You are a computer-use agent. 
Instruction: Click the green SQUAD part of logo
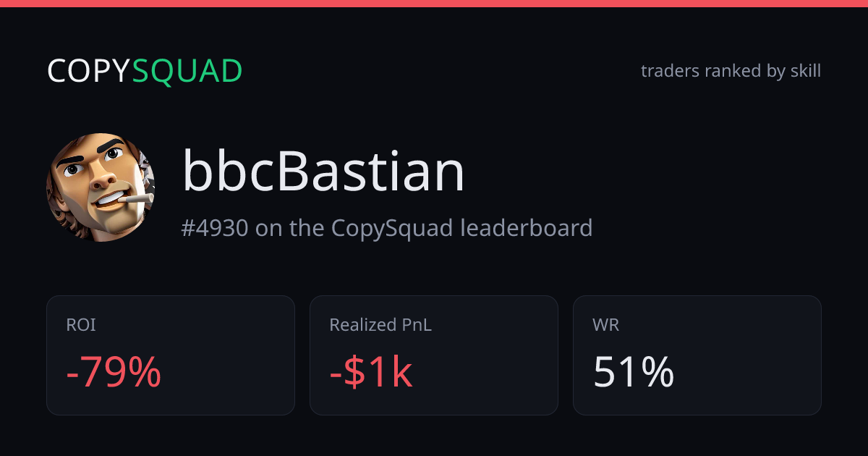pyautogui.click(x=187, y=71)
